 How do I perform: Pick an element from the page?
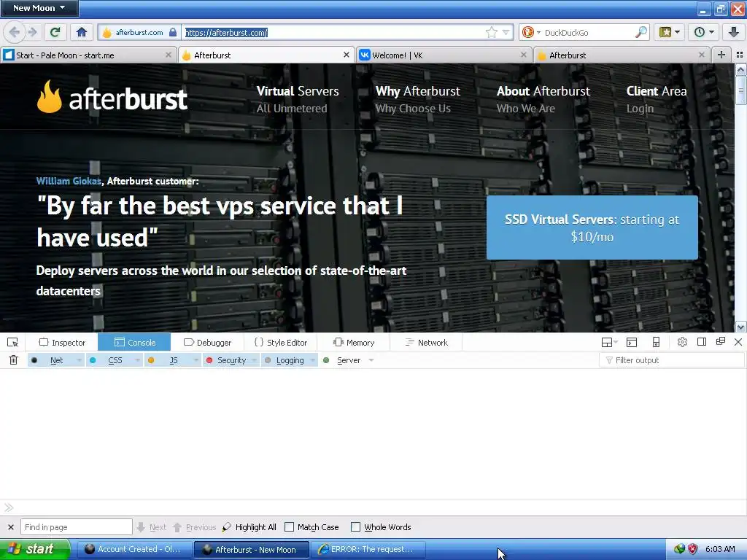click(x=13, y=343)
